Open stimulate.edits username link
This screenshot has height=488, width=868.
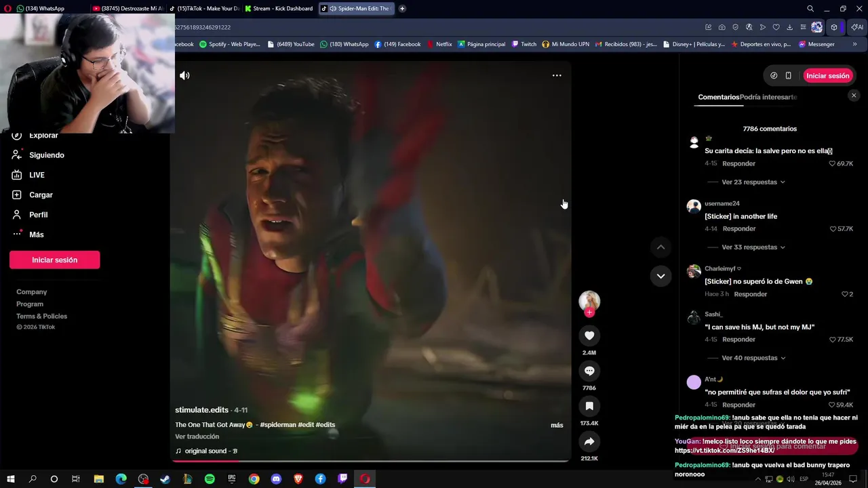tap(201, 410)
